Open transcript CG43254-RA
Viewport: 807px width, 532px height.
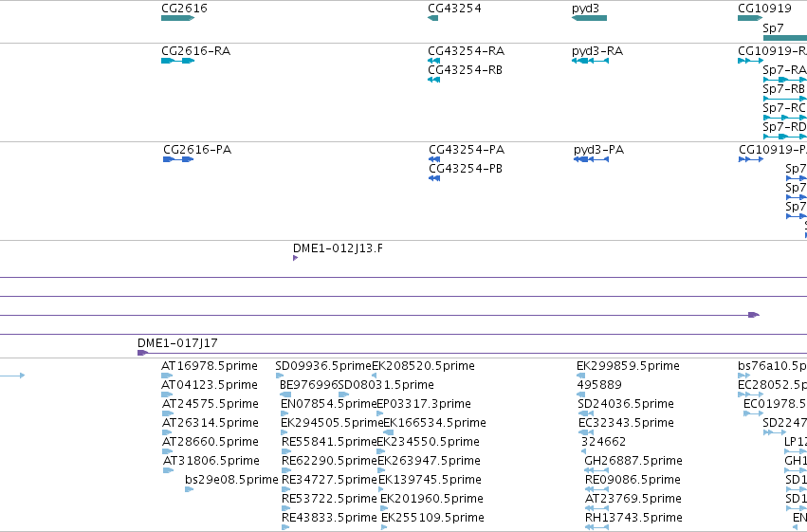[x=466, y=51]
